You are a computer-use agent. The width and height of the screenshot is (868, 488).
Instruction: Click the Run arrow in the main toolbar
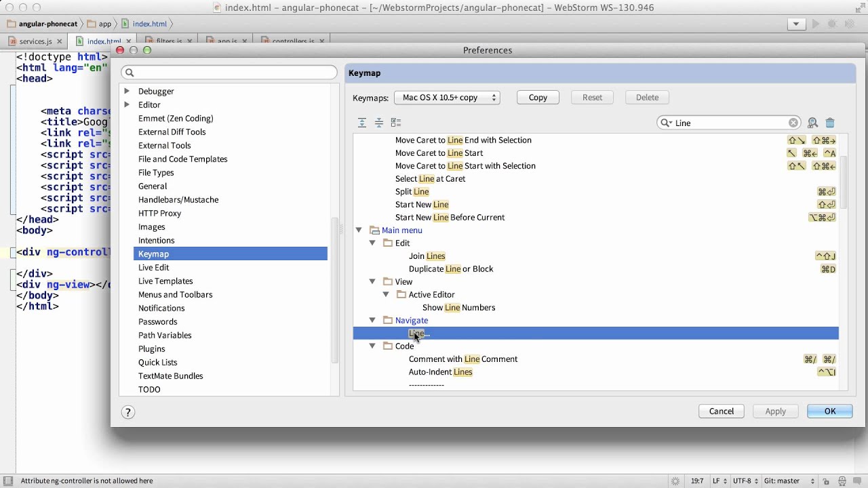[x=816, y=24]
